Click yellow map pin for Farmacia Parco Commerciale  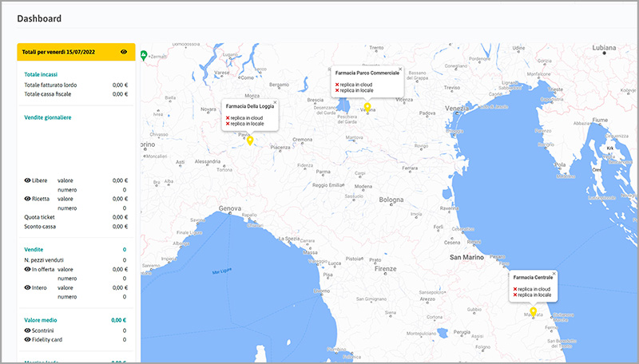tap(367, 107)
